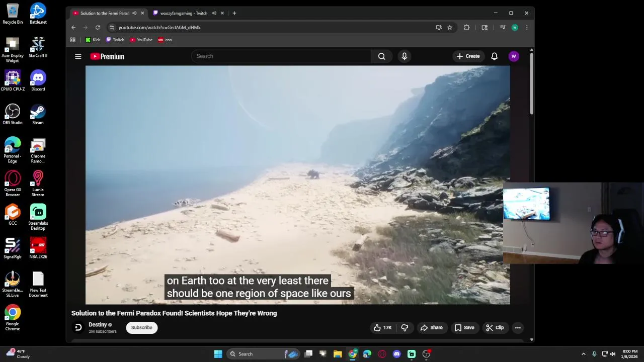Open the YouTube account avatar menu

514,56
